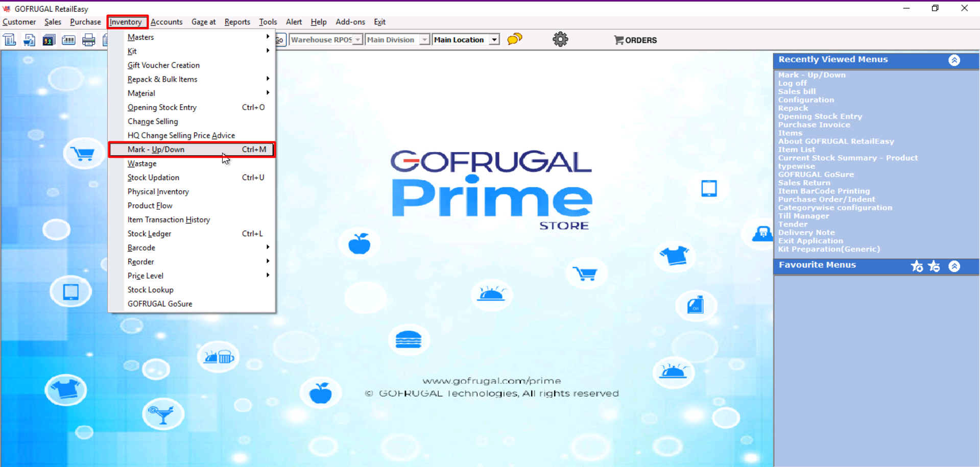Open recently viewed Till Manager link
The image size is (980, 467).
804,216
